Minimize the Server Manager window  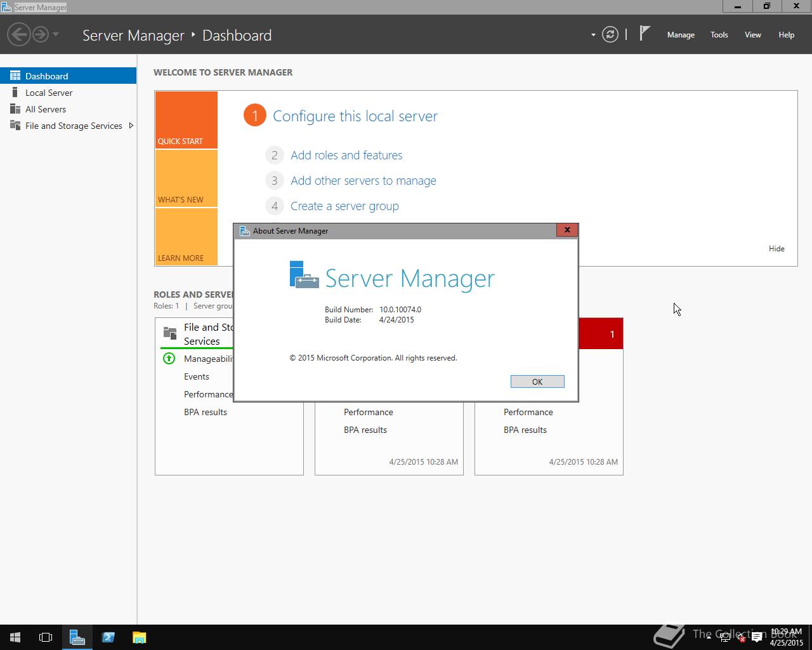click(738, 6)
